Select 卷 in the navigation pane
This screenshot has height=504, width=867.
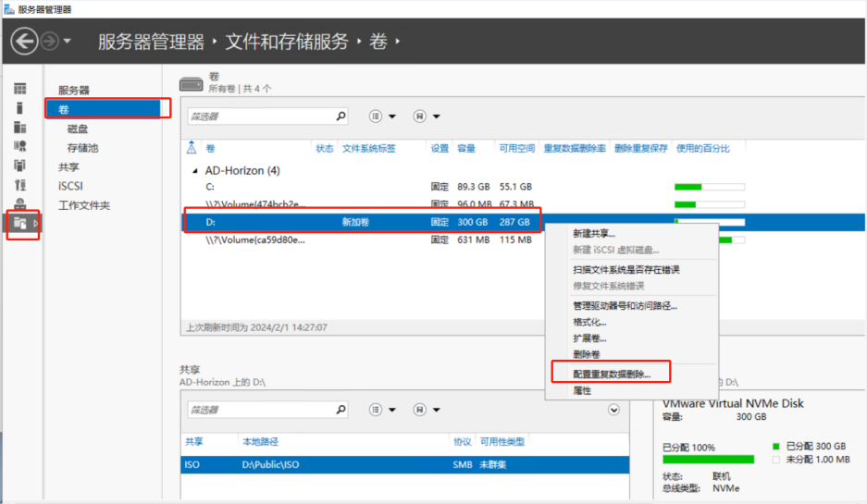(x=104, y=109)
